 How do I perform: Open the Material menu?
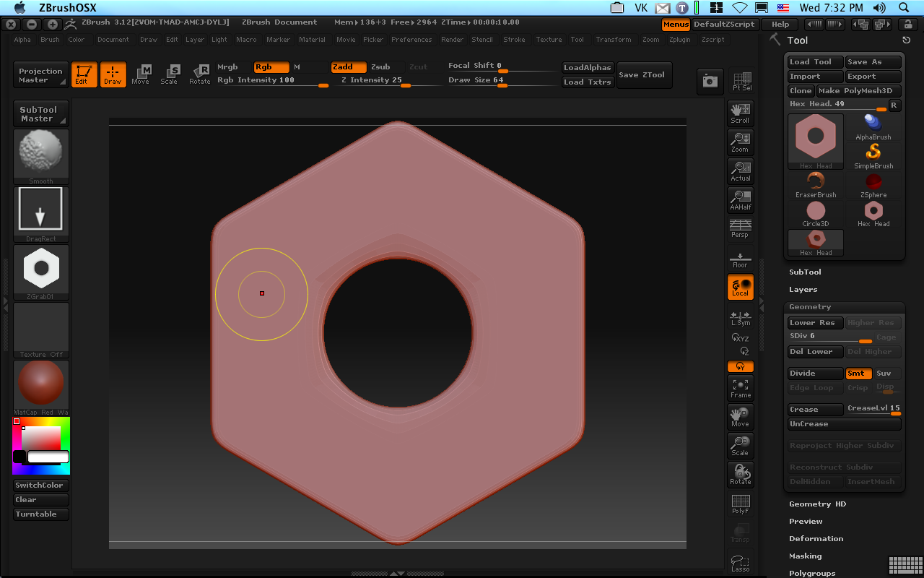[x=312, y=40]
